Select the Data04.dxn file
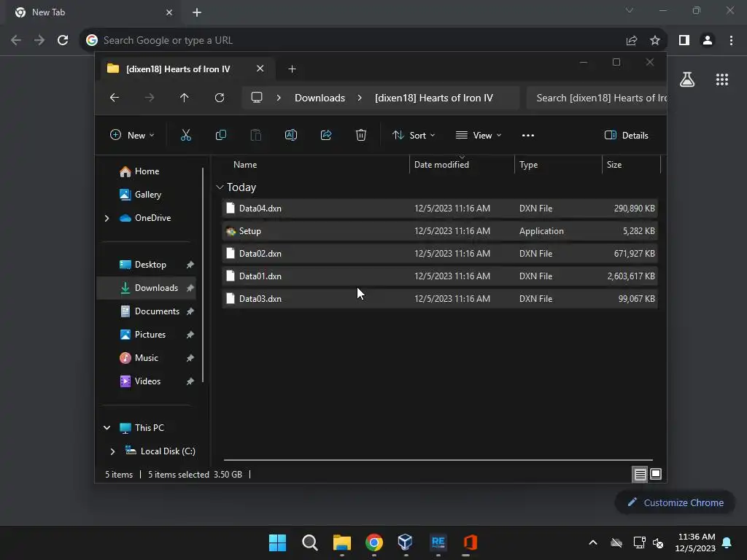The image size is (747, 560). click(x=440, y=209)
